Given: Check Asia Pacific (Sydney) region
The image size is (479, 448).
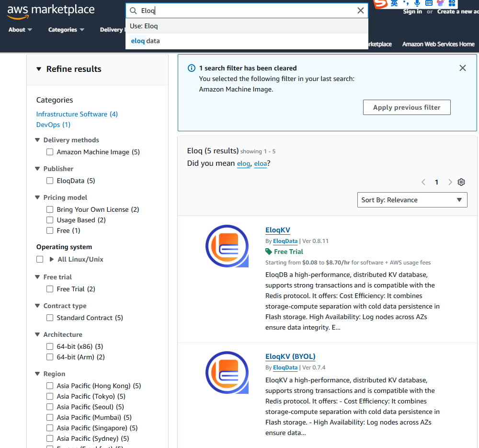Looking at the screenshot, I should (x=50, y=438).
